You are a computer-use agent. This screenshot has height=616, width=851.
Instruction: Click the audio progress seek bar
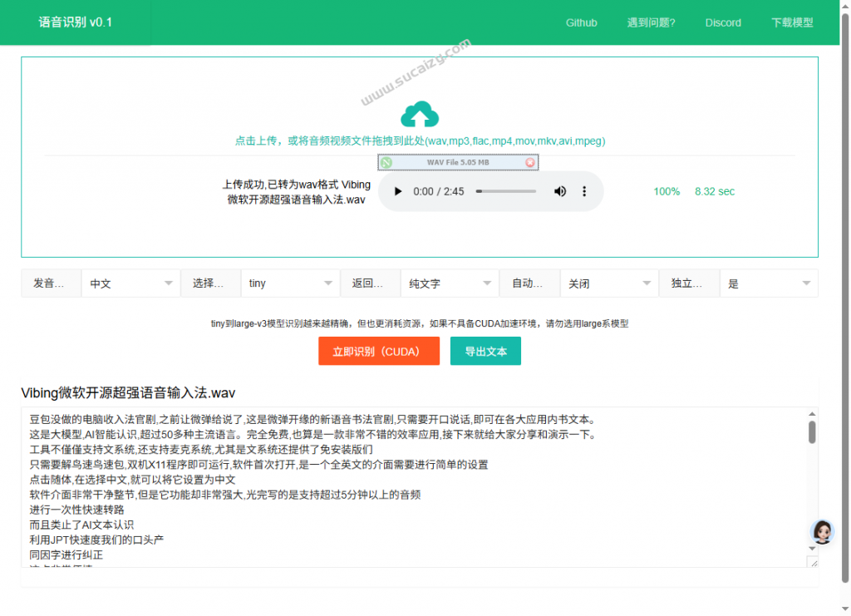pos(506,191)
